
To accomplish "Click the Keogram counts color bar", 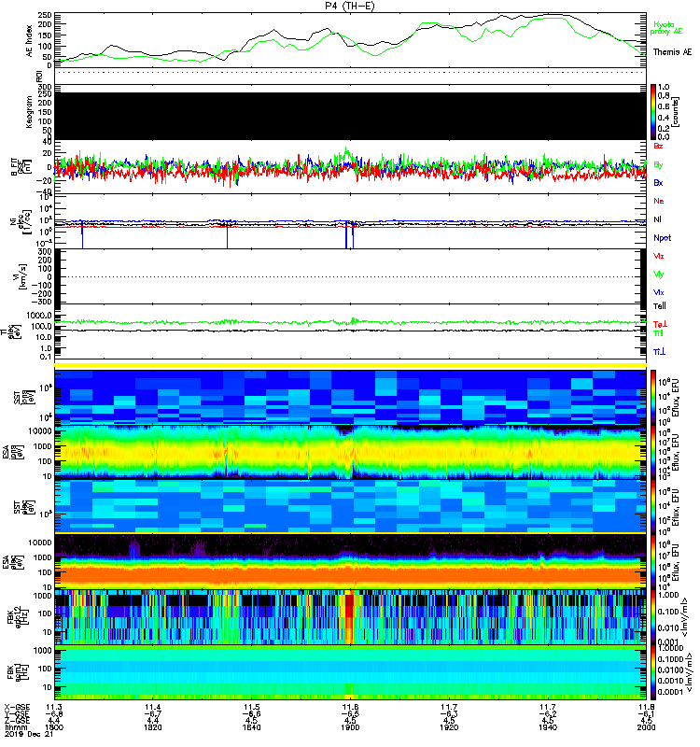I will pos(653,112).
